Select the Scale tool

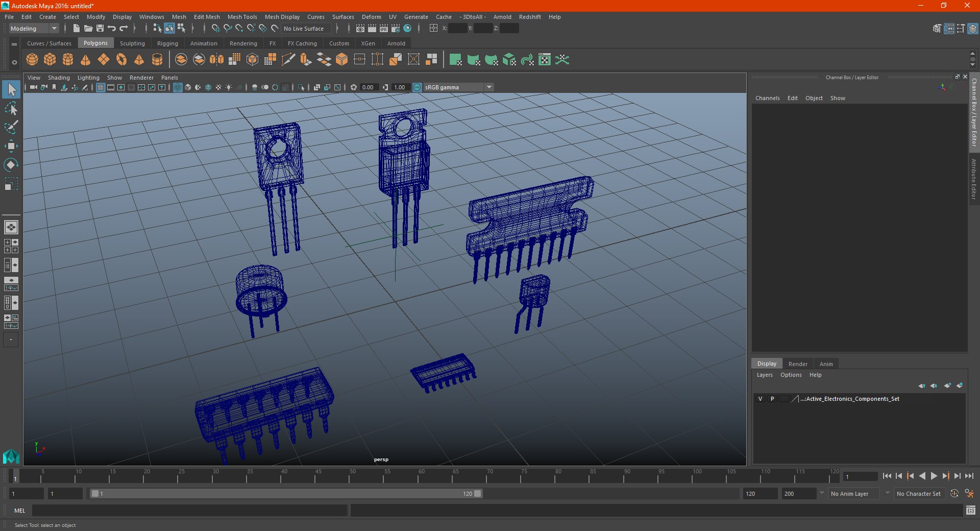point(11,184)
